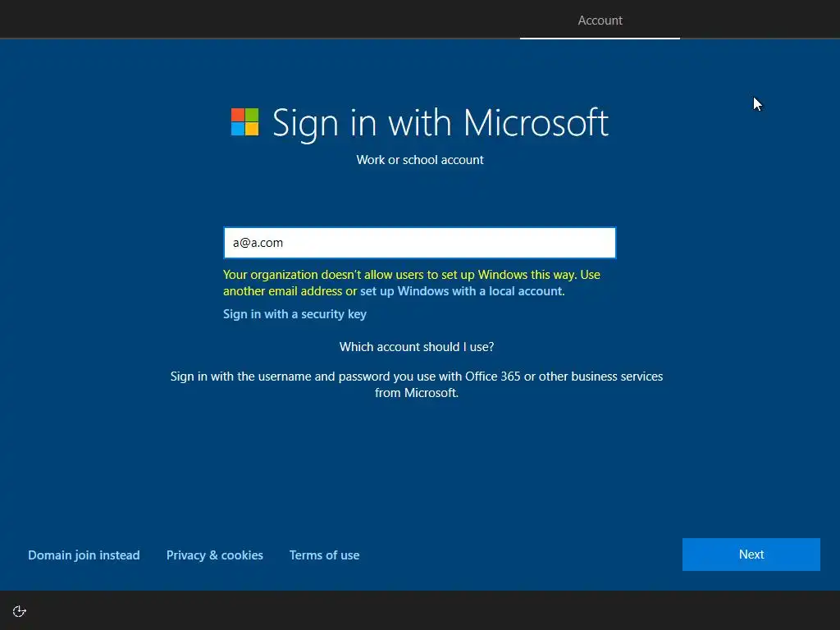
Task: Select the Account tab
Action: (600, 21)
